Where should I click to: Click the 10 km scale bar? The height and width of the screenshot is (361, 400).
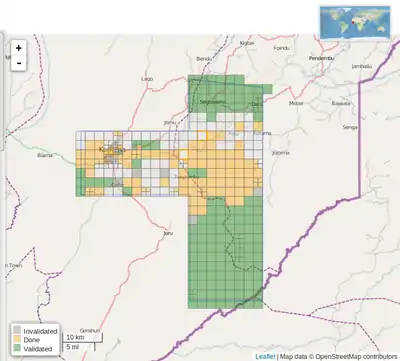click(x=82, y=338)
